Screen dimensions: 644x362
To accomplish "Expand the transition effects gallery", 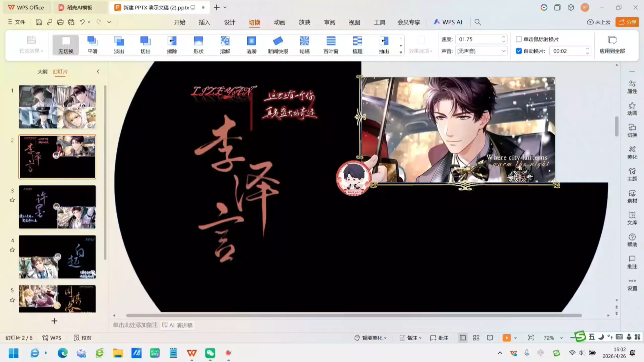I will tap(401, 52).
